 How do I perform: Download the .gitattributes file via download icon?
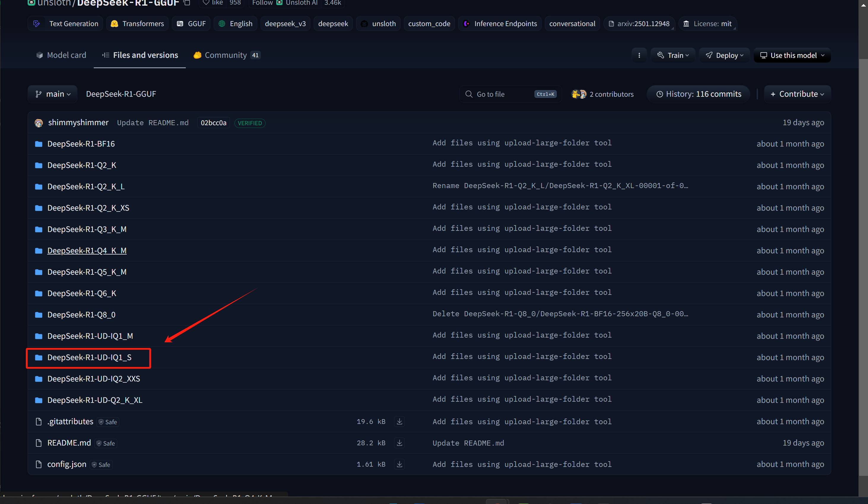pyautogui.click(x=399, y=421)
